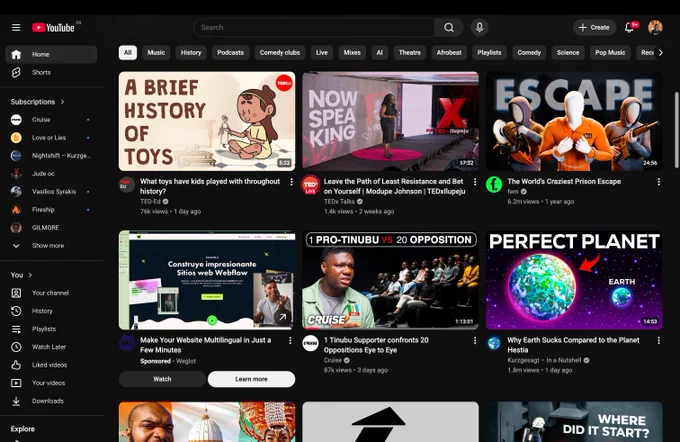680x442 pixels.
Task: Open Liked videos list
Action: point(51,365)
